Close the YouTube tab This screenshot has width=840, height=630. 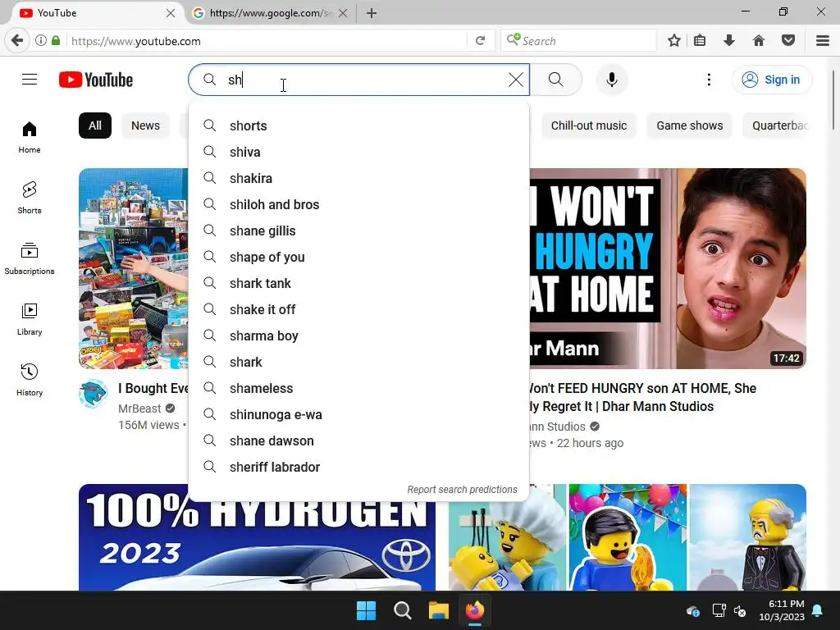(171, 13)
